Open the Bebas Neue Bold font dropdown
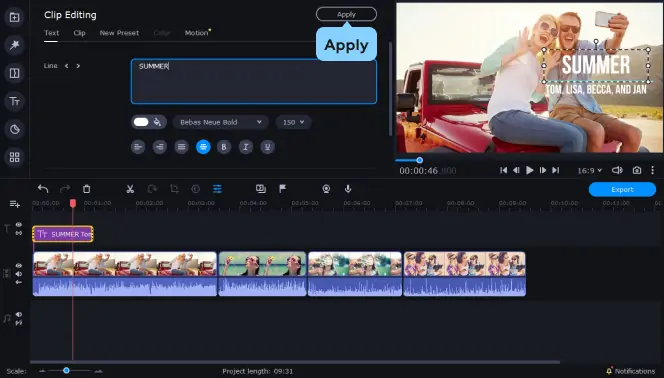This screenshot has height=378, width=664. 221,122
